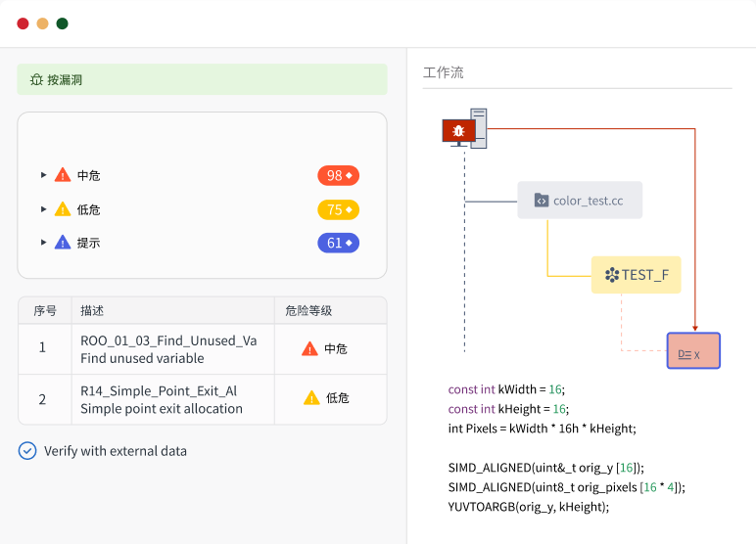Click the flower icon on TEST_F node
This screenshot has width=756, height=544.
[x=611, y=275]
